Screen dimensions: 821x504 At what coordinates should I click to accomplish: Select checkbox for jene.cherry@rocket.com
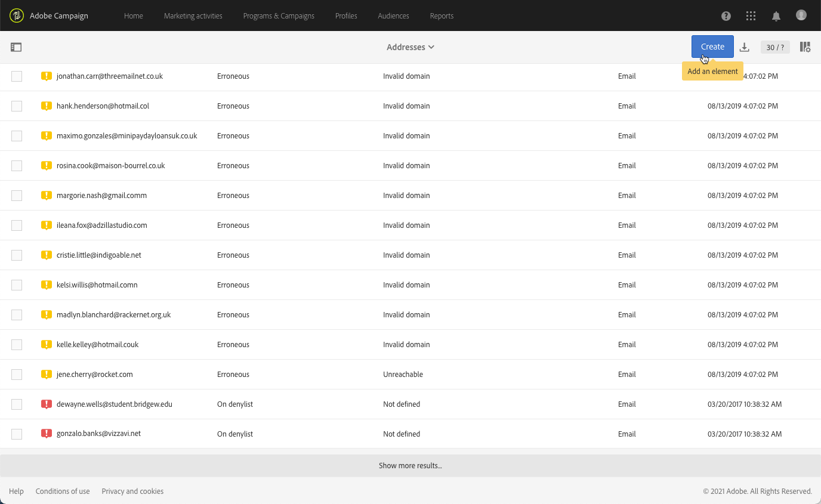[x=17, y=375]
